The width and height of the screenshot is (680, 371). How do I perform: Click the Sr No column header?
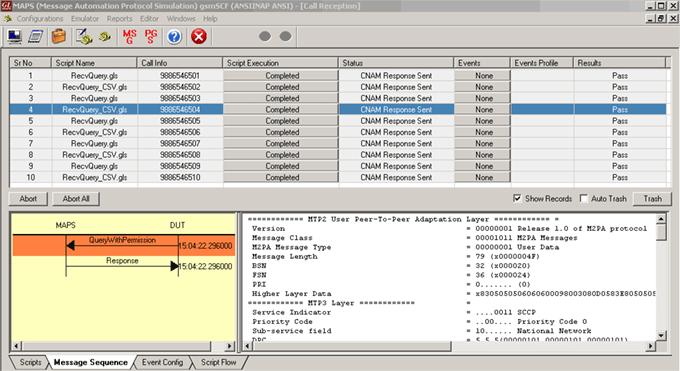point(30,63)
